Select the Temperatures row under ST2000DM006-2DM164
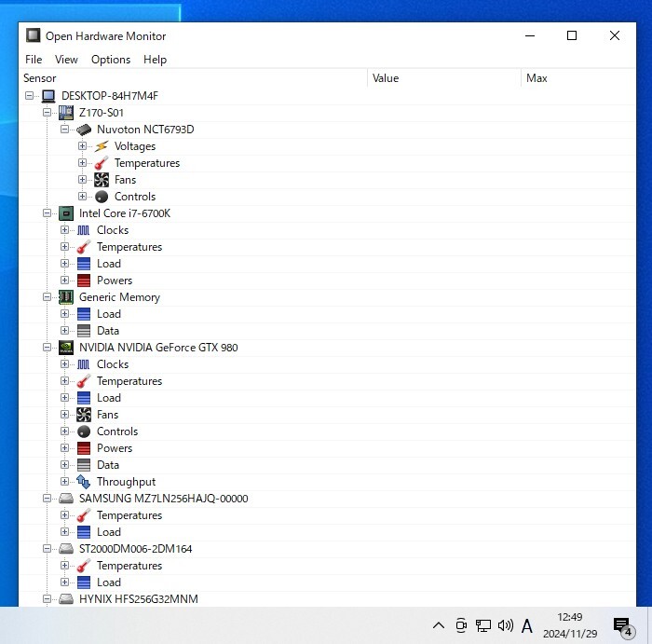The image size is (652, 644). 327,566
